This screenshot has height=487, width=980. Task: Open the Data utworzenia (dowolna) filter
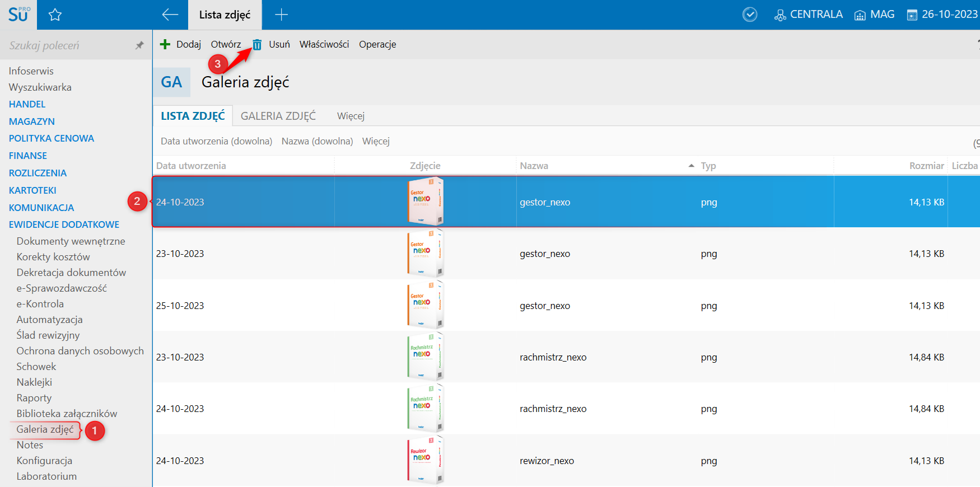pyautogui.click(x=217, y=141)
